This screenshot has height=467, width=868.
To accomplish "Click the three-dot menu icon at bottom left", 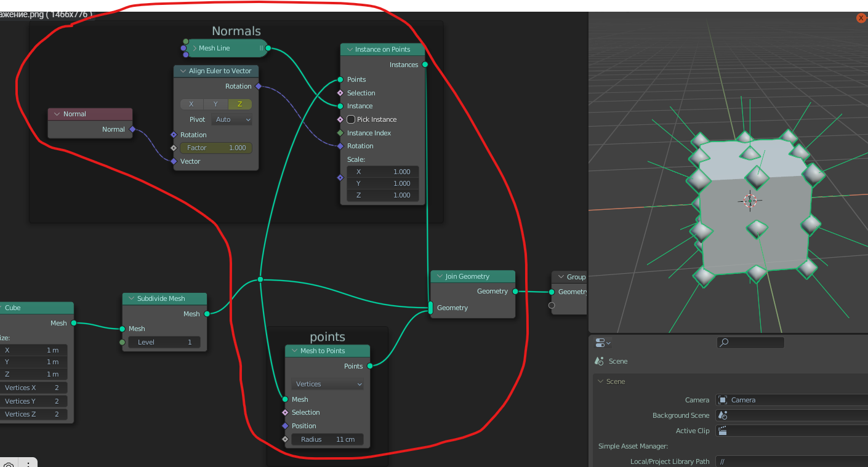I will (28, 463).
